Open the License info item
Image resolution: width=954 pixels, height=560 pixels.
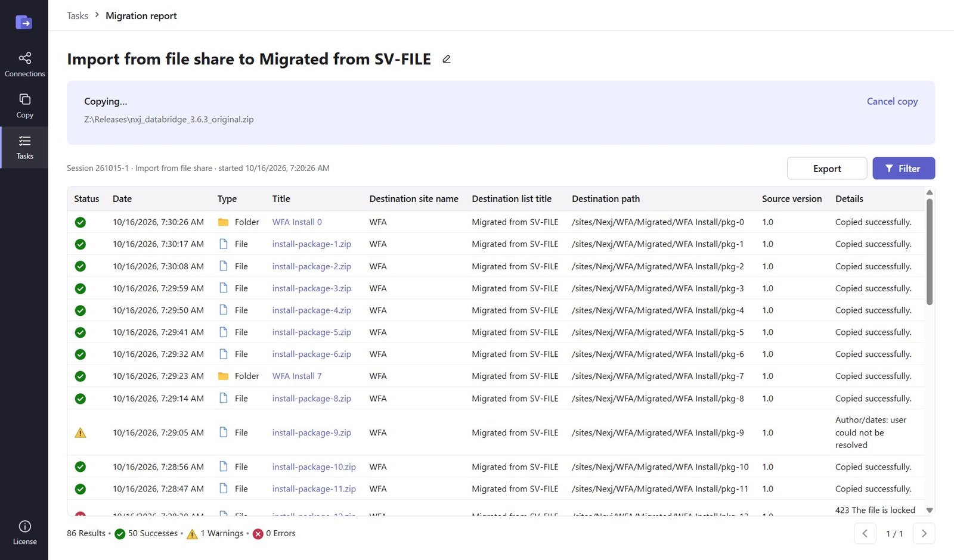[24, 533]
